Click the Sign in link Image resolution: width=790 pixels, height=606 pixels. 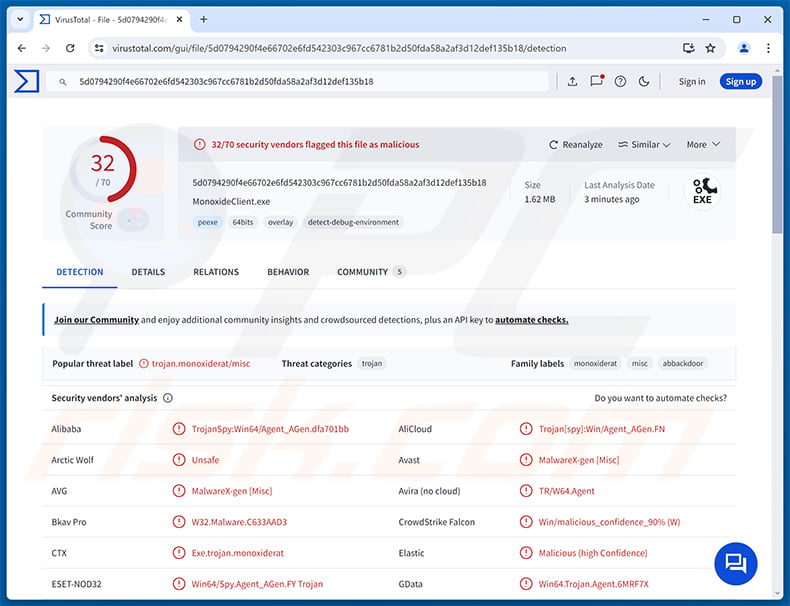(692, 81)
